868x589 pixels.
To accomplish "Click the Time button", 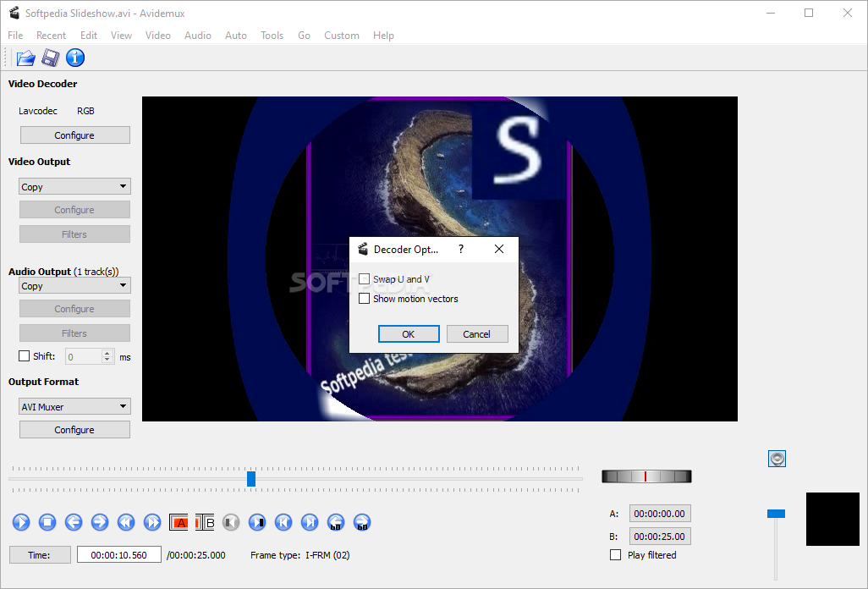I will click(40, 554).
